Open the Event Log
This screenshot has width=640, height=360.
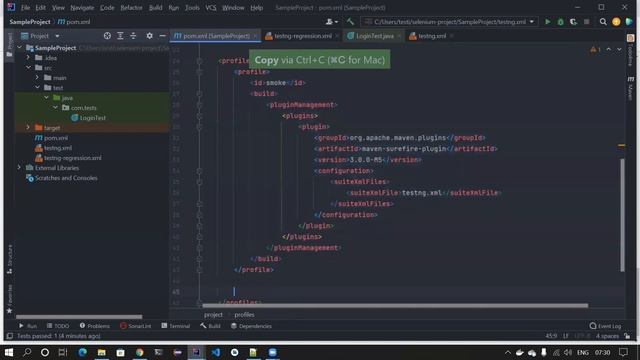(x=605, y=326)
